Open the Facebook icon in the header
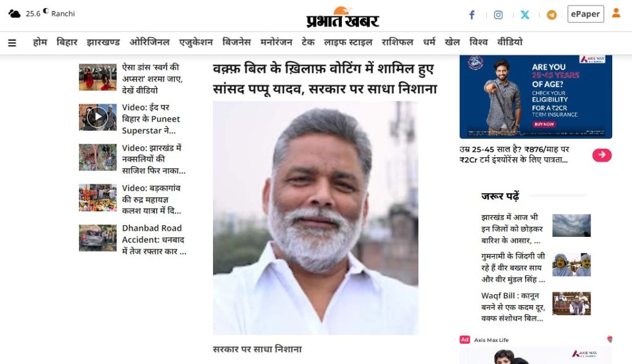 tap(472, 15)
